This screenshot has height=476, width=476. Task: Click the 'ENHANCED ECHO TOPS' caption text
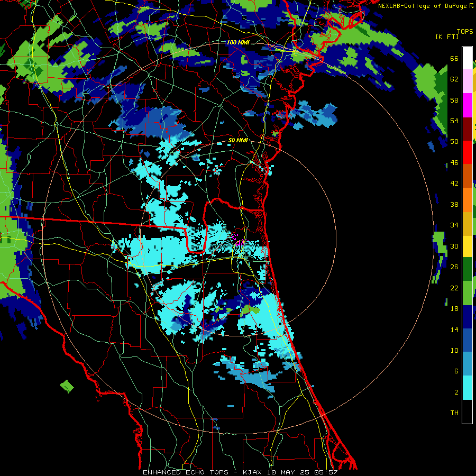[186, 472]
